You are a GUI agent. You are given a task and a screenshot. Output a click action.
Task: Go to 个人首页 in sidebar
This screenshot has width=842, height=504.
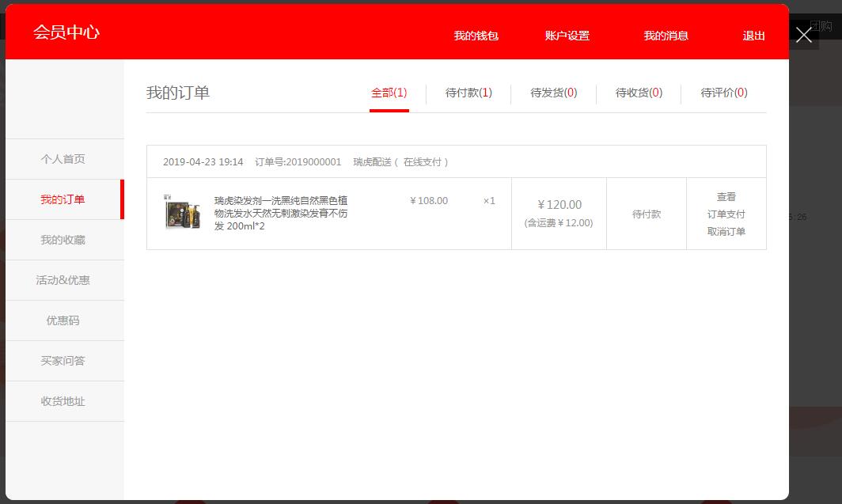[x=64, y=159]
